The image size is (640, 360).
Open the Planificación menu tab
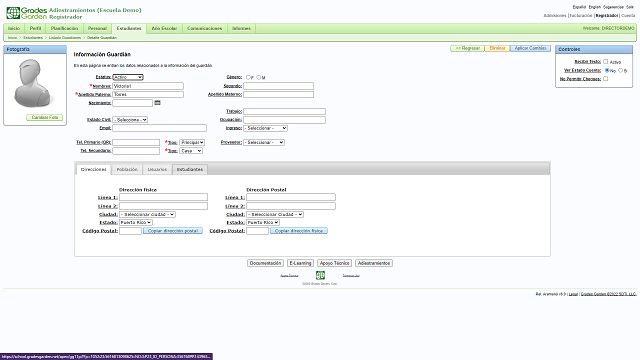point(64,28)
